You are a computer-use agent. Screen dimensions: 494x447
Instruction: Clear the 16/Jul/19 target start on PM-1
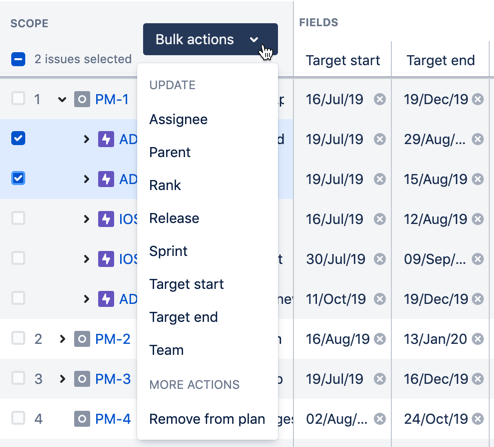point(380,99)
